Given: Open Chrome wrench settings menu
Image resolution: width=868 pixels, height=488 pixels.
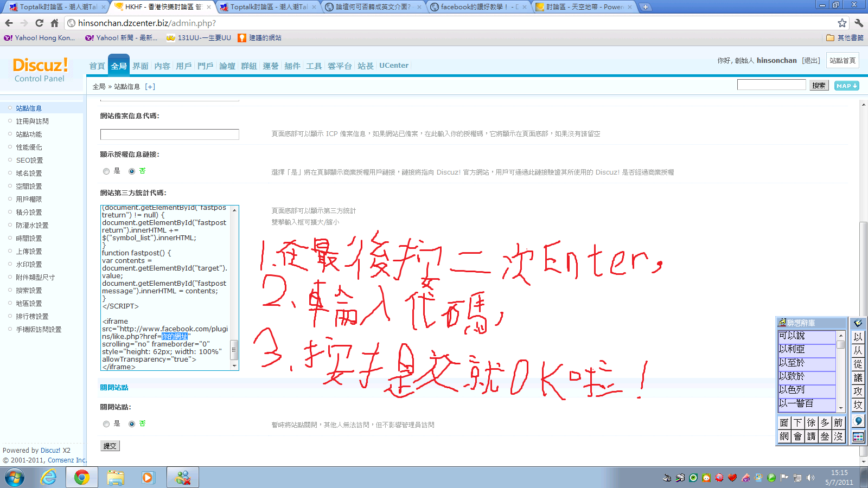Looking at the screenshot, I should click(858, 23).
